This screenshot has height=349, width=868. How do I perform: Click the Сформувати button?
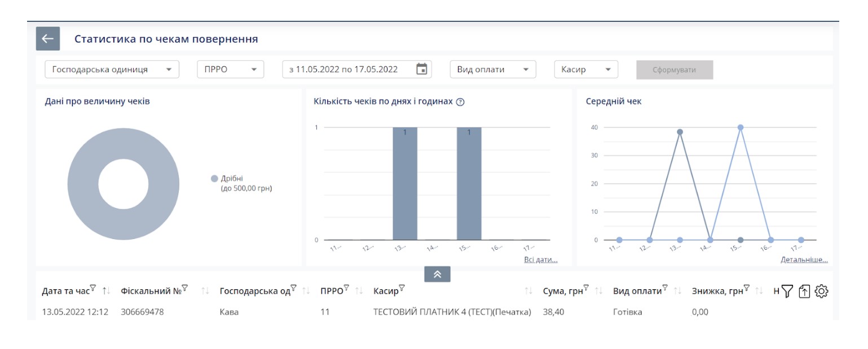(674, 70)
